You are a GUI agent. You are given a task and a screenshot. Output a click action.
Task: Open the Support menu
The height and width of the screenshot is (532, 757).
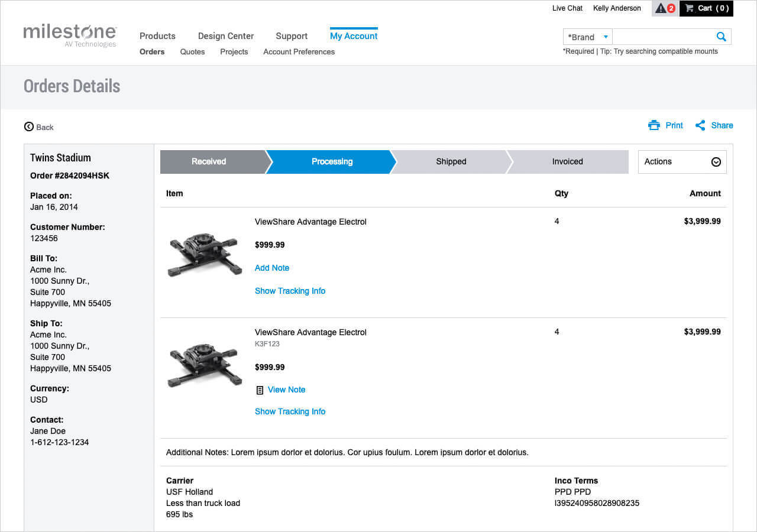click(292, 36)
